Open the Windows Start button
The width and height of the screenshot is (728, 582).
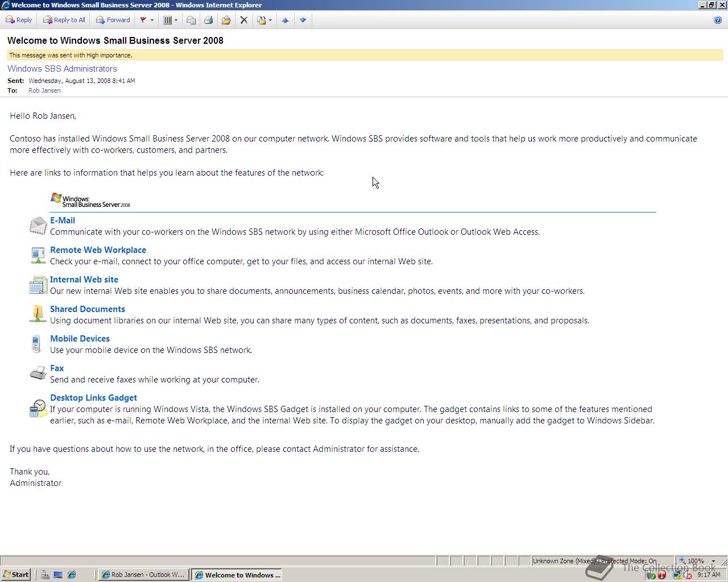coord(15,575)
